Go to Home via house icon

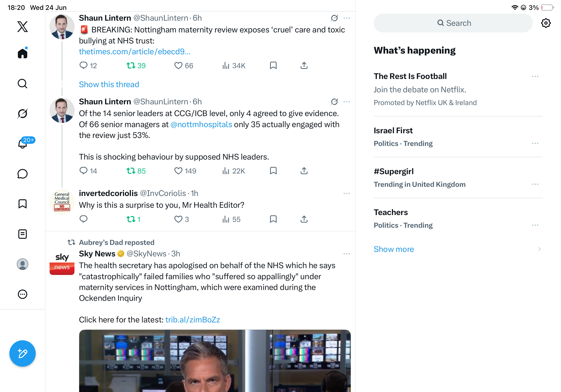(23, 53)
